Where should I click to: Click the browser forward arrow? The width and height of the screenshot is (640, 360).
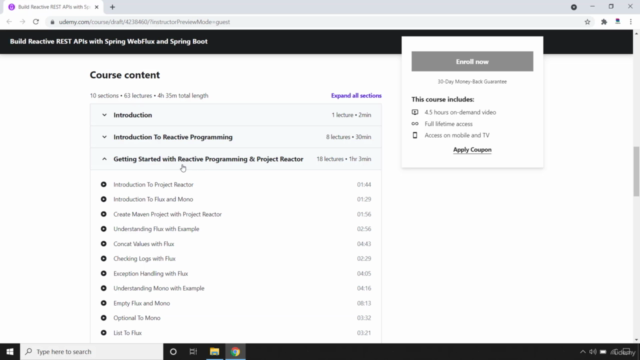22,22
